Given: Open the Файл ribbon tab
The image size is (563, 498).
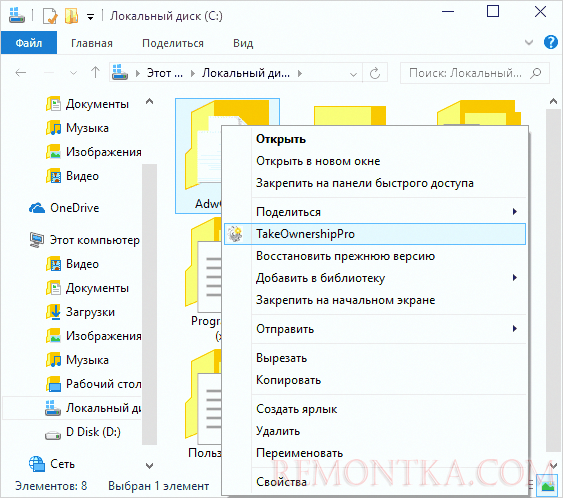Looking at the screenshot, I should (x=29, y=43).
